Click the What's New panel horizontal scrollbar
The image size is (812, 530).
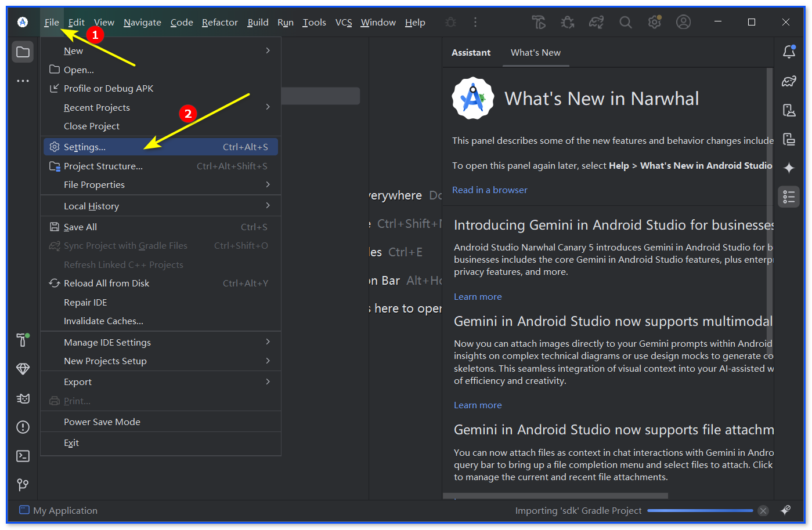coord(555,496)
